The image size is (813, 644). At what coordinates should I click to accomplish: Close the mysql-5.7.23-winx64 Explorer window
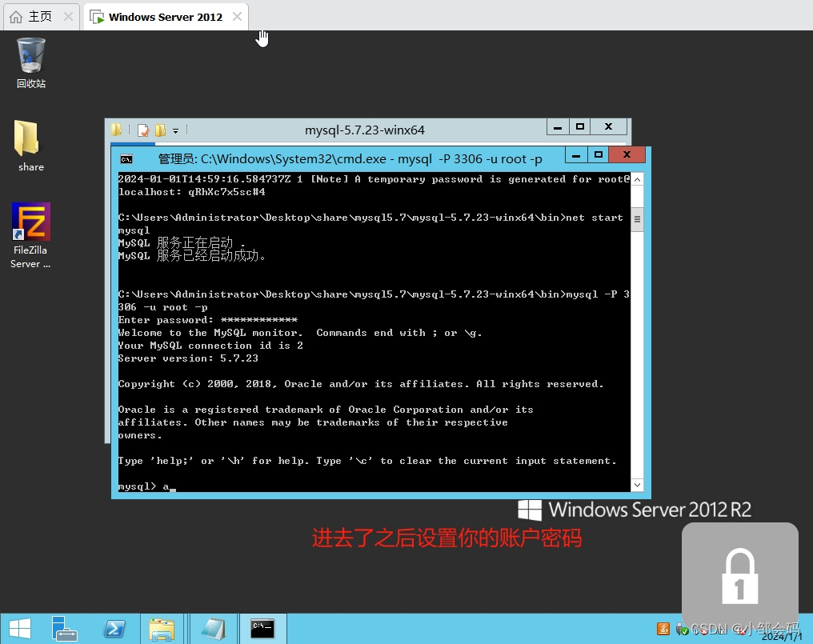(x=609, y=126)
